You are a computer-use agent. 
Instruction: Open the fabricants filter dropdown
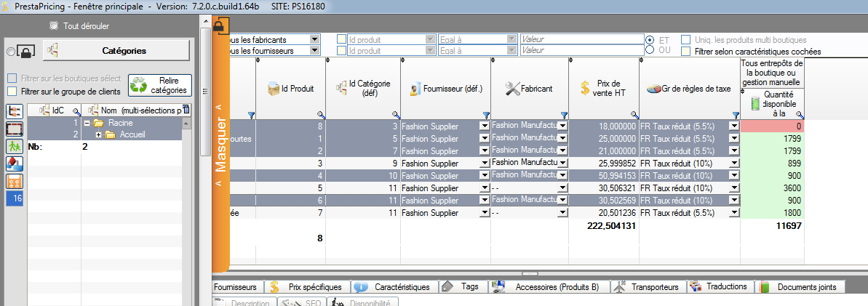tap(314, 39)
